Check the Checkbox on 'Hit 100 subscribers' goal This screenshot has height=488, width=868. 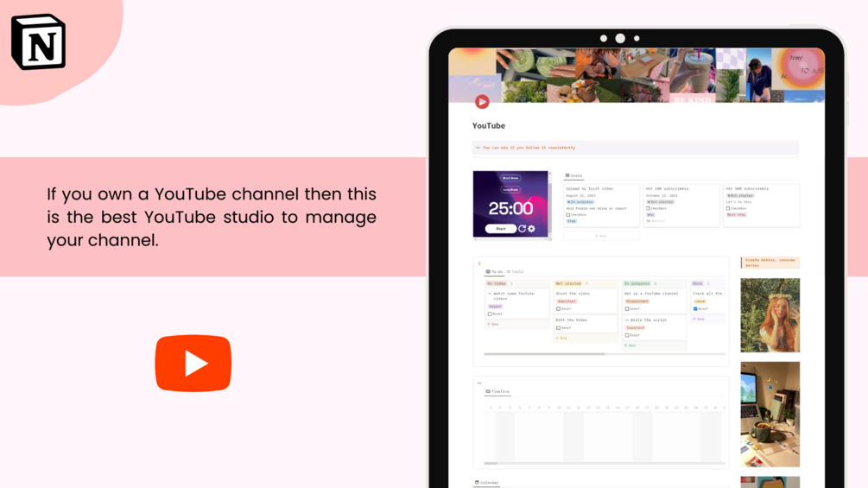click(649, 209)
